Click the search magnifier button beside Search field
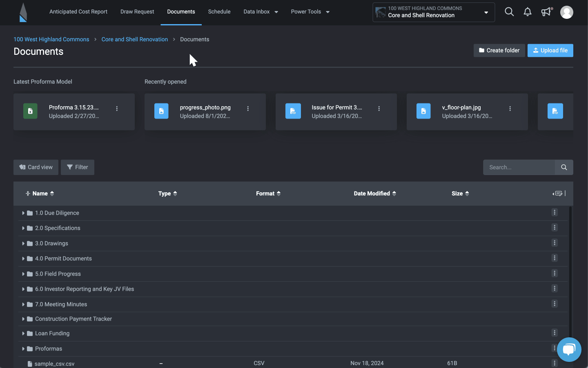Image resolution: width=588 pixels, height=368 pixels. pyautogui.click(x=564, y=167)
